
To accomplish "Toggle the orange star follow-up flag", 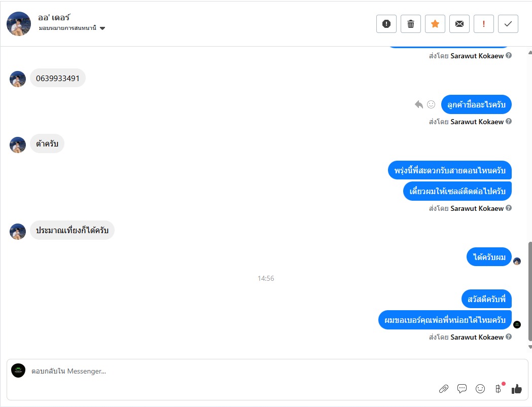I will pos(435,24).
